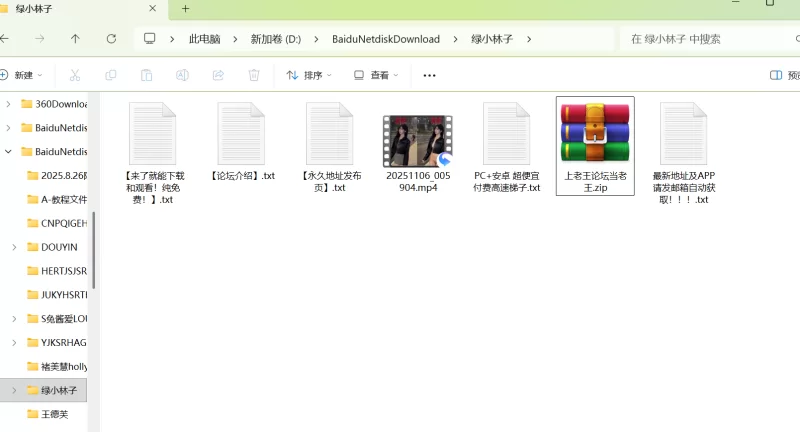
Task: Expand chevron after BaiduNetdiskDownload breadcrumb
Action: click(x=455, y=39)
